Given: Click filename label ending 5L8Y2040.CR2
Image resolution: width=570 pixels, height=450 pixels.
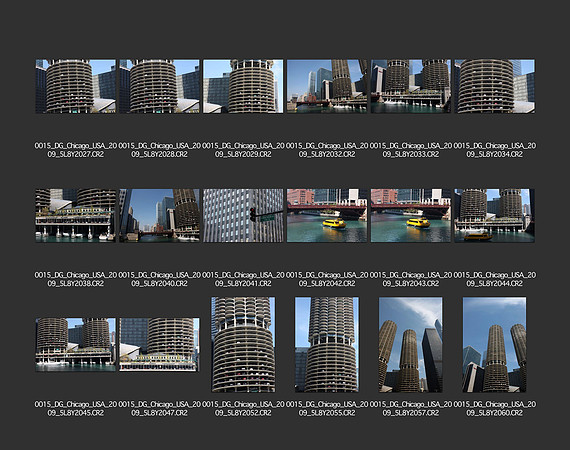Looking at the screenshot, I should tap(159, 279).
